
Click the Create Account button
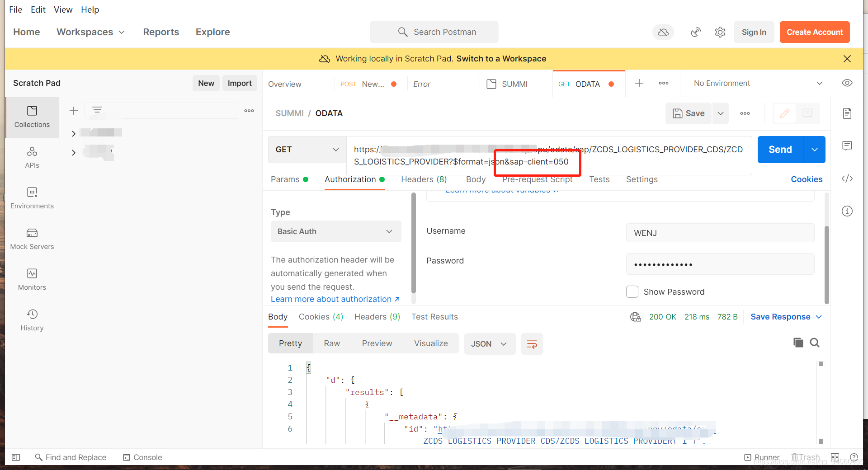pos(815,32)
